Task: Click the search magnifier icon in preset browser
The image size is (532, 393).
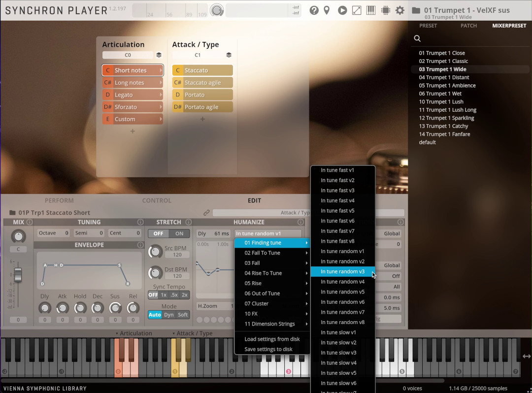Action: [417, 38]
